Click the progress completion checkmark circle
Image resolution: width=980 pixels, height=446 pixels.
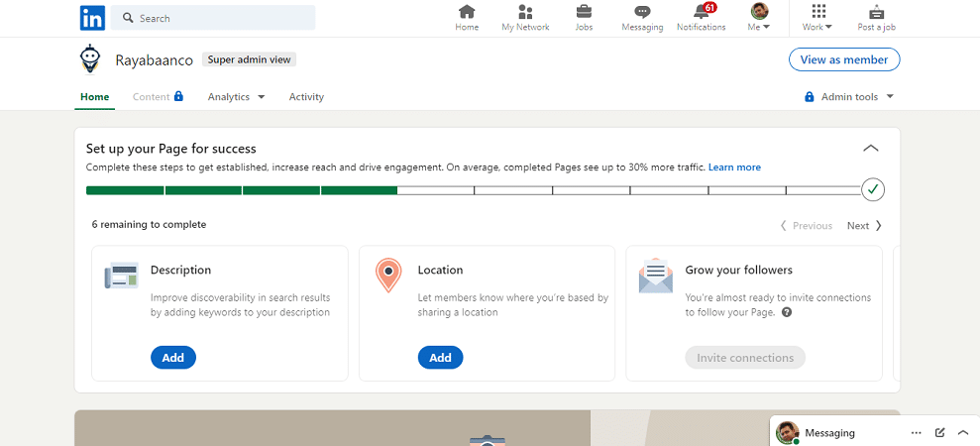(x=873, y=189)
